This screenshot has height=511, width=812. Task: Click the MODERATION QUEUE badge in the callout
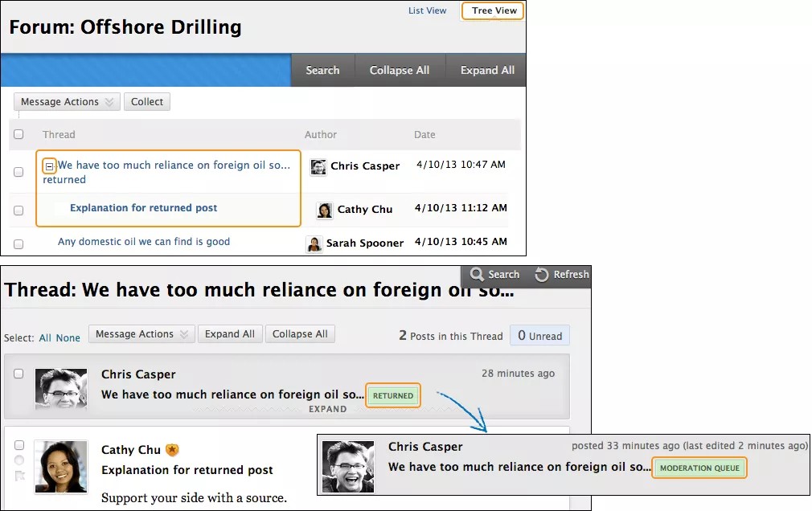click(x=699, y=467)
